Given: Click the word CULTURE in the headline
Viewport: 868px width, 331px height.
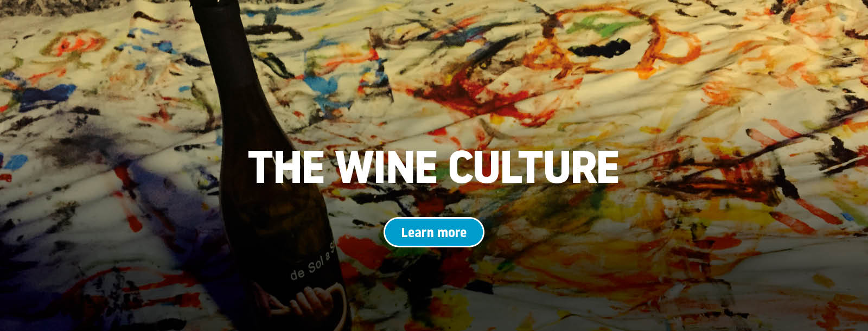Looking at the screenshot, I should (533, 167).
